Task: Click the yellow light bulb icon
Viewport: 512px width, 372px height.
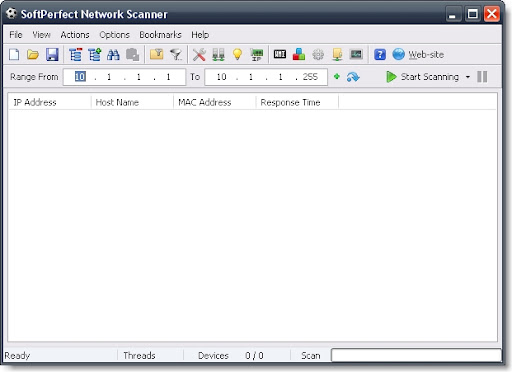Action: tap(237, 54)
